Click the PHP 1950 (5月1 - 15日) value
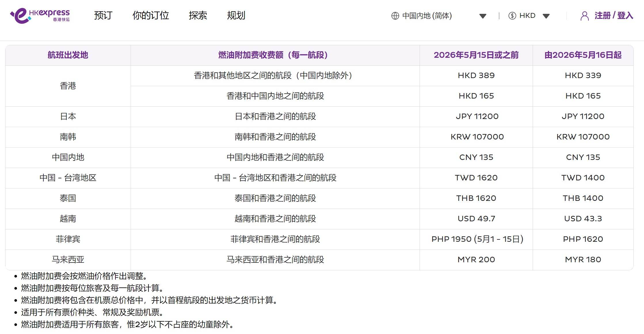 [x=477, y=239]
